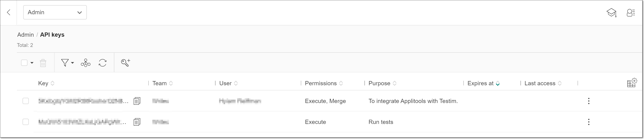The height and width of the screenshot is (139, 644).
Task: Open more options for Execute, Merge key
Action: click(x=589, y=101)
